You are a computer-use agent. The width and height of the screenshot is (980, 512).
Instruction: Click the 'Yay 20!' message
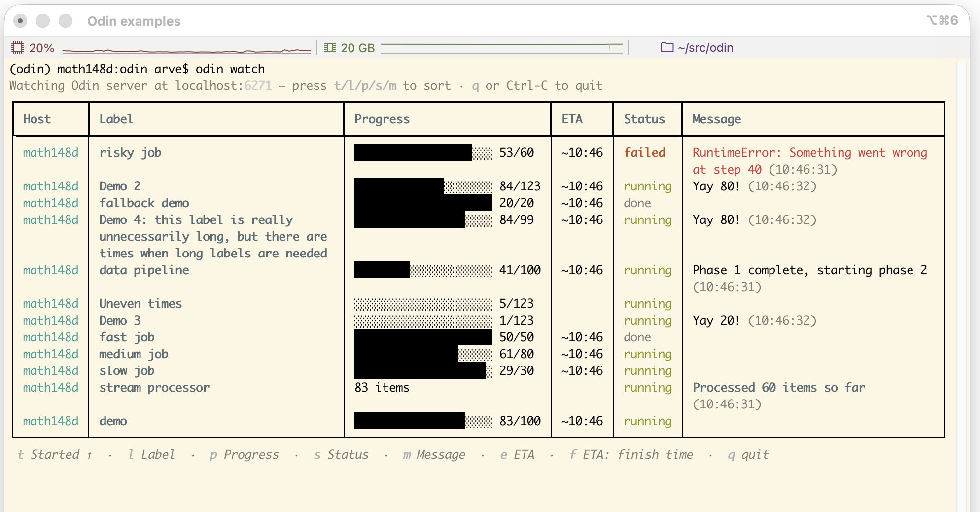(716, 321)
